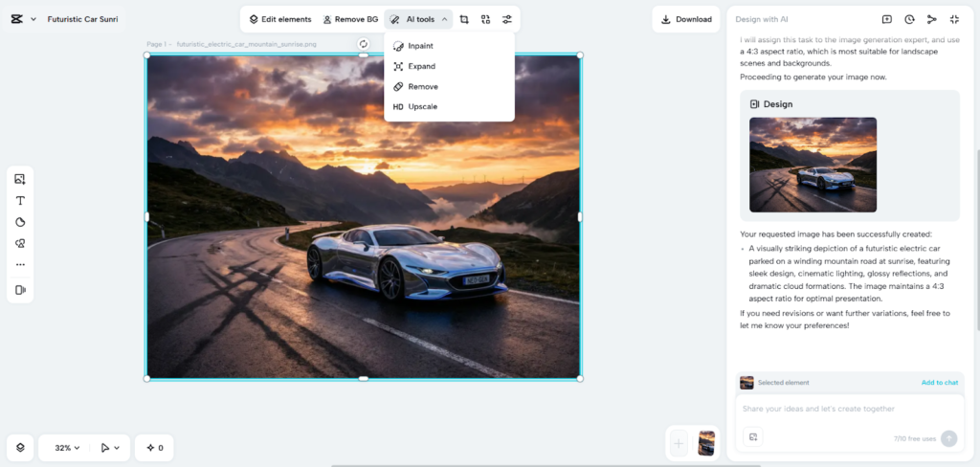Viewport: 980px width, 467px height.
Task: Click the Download button
Action: click(685, 19)
